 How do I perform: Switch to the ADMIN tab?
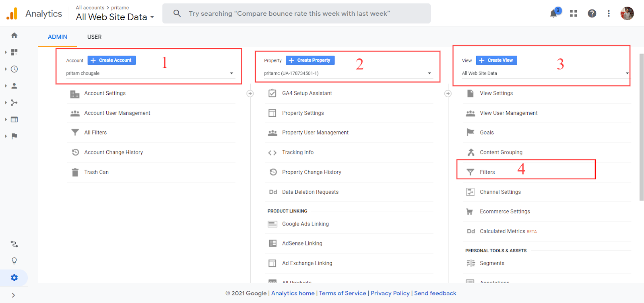(58, 37)
